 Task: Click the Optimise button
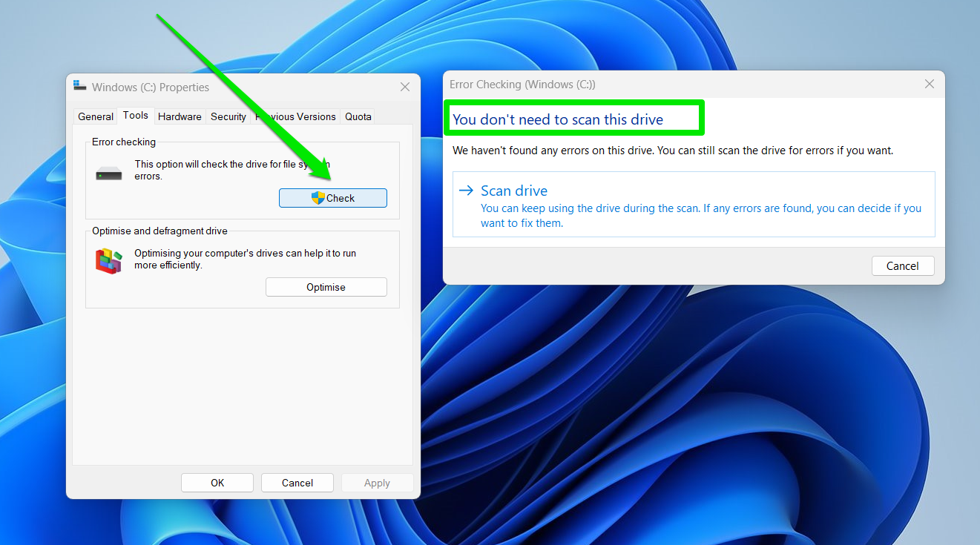(x=326, y=287)
